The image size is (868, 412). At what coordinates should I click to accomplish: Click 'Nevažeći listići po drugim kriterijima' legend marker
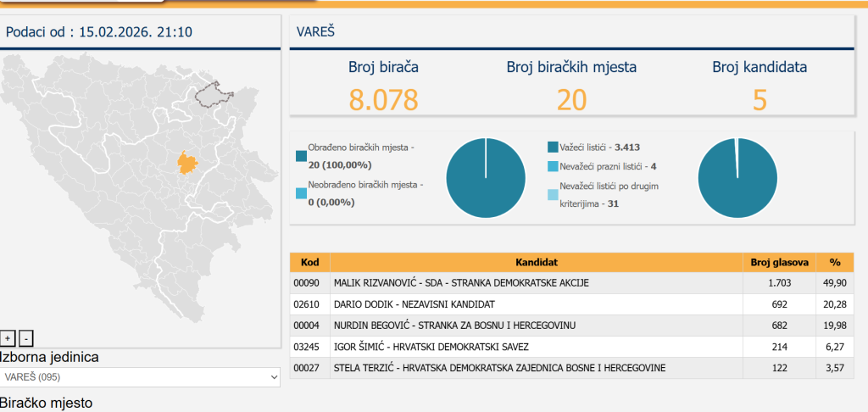tap(554, 194)
